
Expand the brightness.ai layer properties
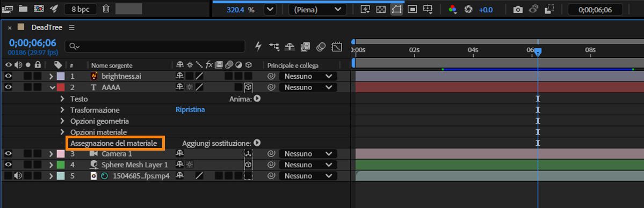tap(52, 76)
